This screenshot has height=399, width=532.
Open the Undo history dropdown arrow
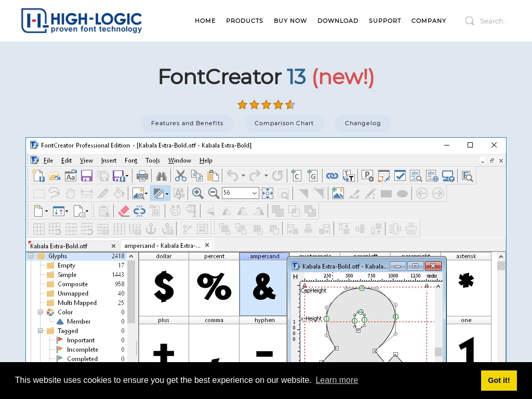click(243, 176)
